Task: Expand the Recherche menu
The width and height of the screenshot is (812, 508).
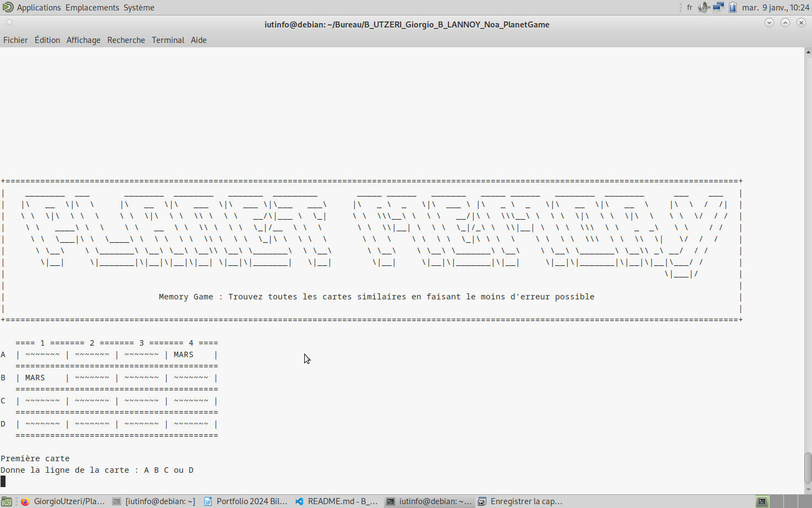Action: 126,40
